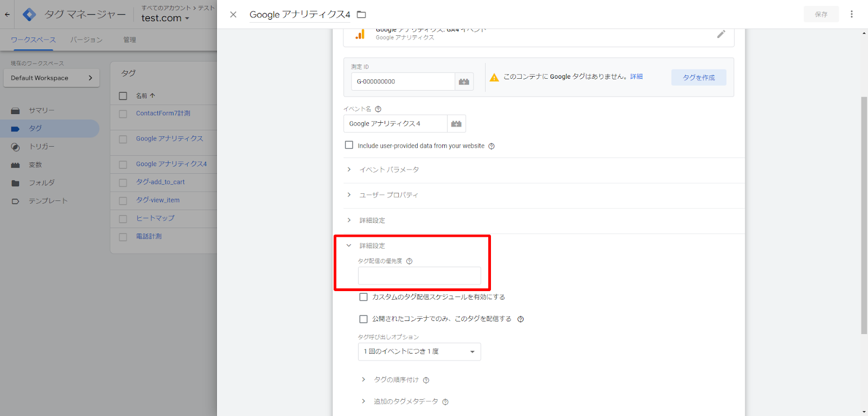868x416 pixels.
Task: Check the Google アナリティクス row checkbox
Action: point(123,140)
